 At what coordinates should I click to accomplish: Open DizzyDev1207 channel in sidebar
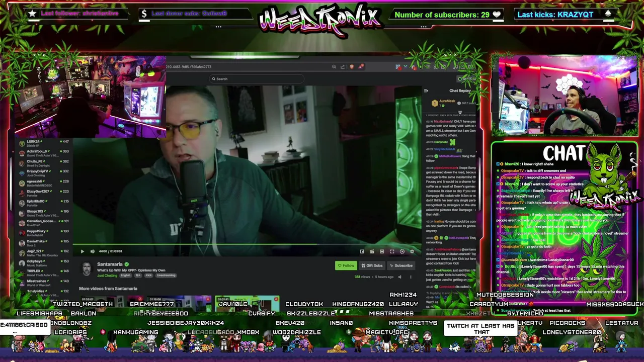[x=43, y=193]
